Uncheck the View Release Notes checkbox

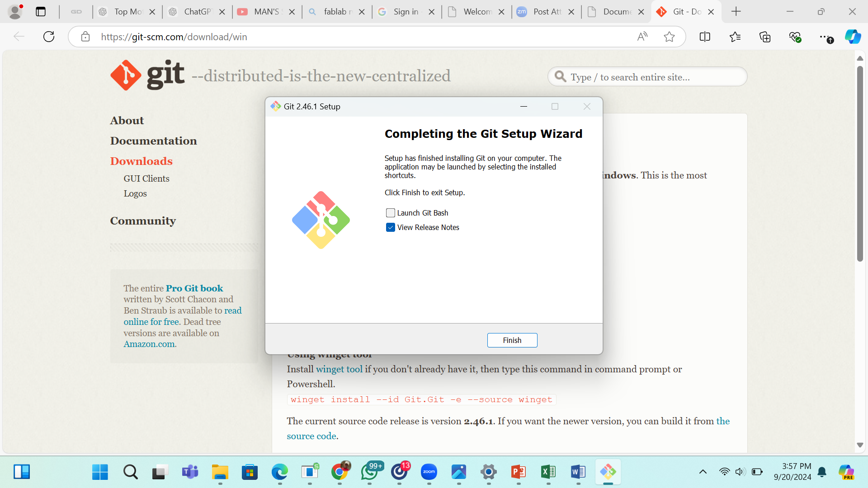pos(391,227)
